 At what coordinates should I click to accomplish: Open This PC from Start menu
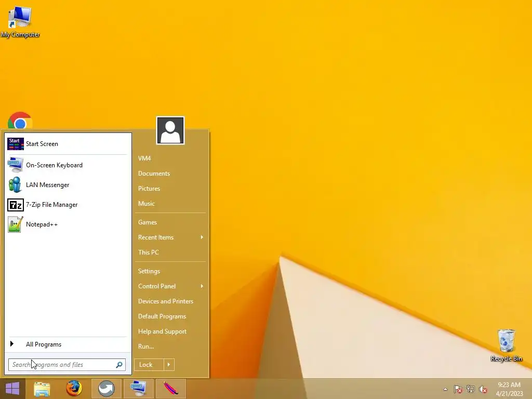click(170, 252)
